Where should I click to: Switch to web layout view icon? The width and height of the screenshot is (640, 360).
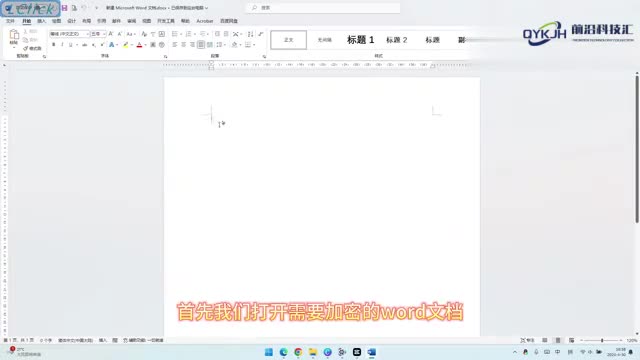[571, 340]
